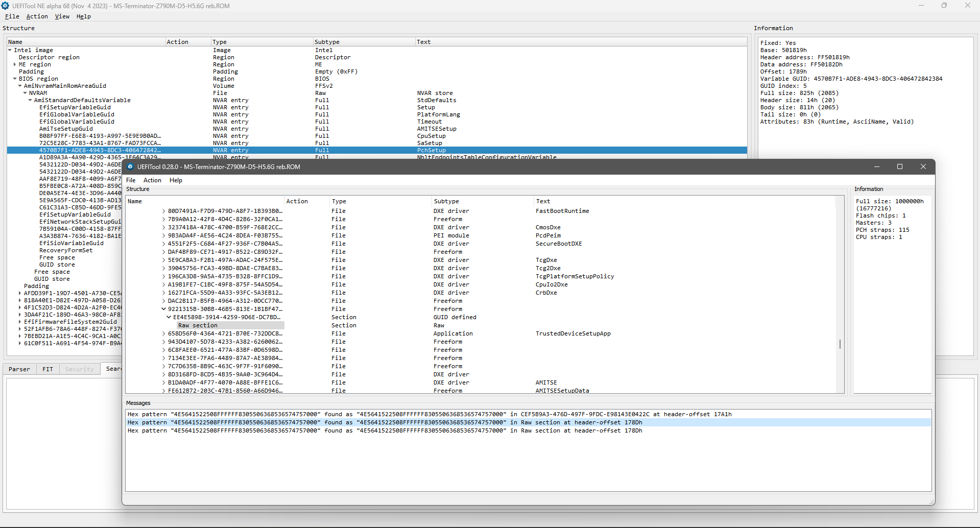Viewport: 980px width, 528px height.
Task: Open the File menu in UEFITool 0.28.0
Action: point(131,180)
